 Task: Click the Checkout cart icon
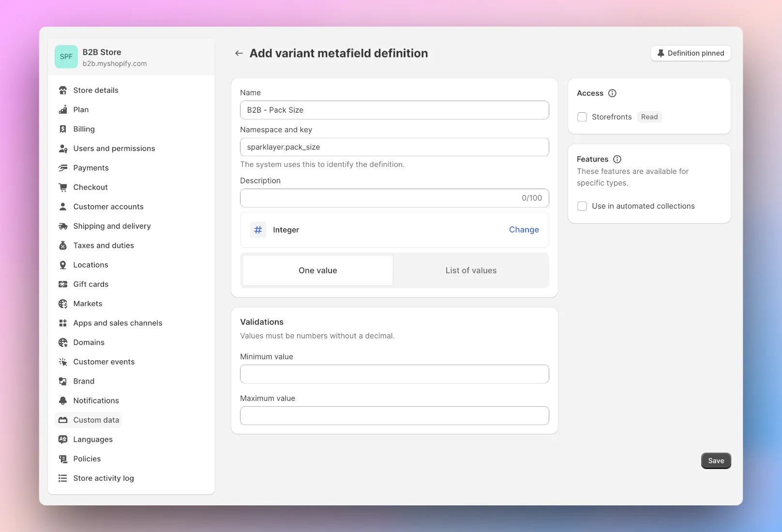(63, 187)
